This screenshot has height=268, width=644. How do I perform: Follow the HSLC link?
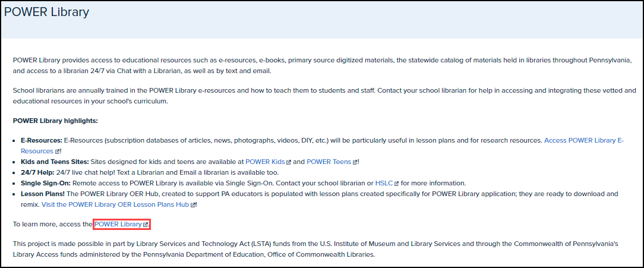383,183
